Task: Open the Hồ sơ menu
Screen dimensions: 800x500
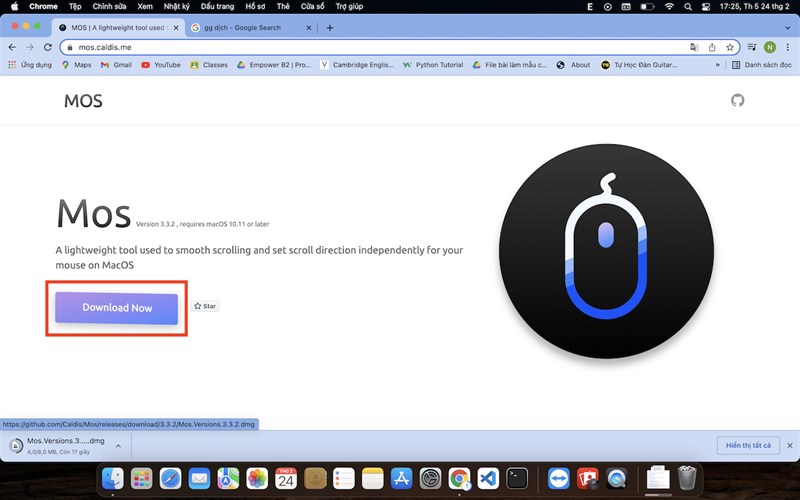Action: click(255, 7)
